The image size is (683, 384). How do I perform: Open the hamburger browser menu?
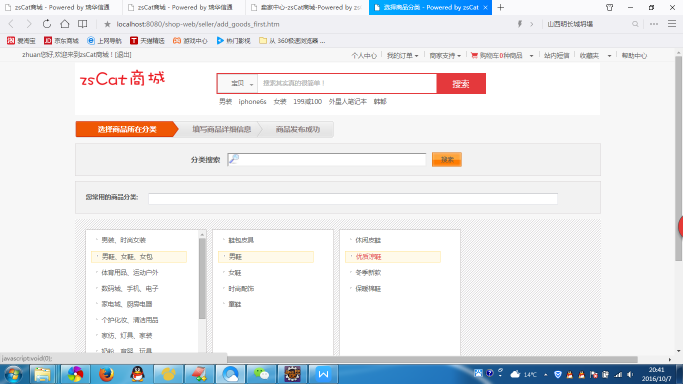[x=672, y=24]
